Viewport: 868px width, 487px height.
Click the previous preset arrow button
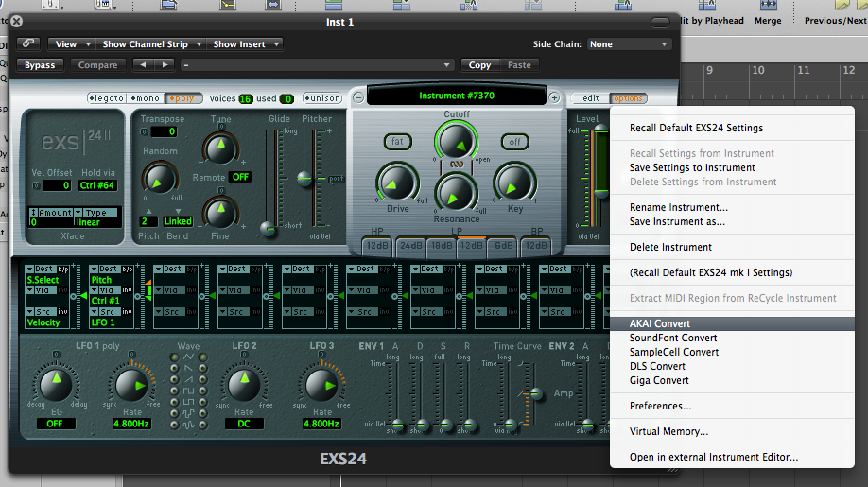(x=142, y=65)
